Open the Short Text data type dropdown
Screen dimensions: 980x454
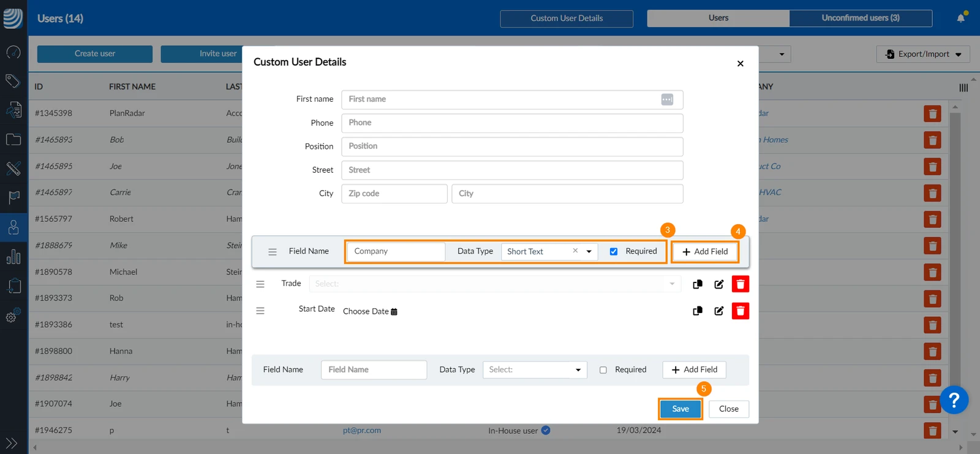coord(589,251)
